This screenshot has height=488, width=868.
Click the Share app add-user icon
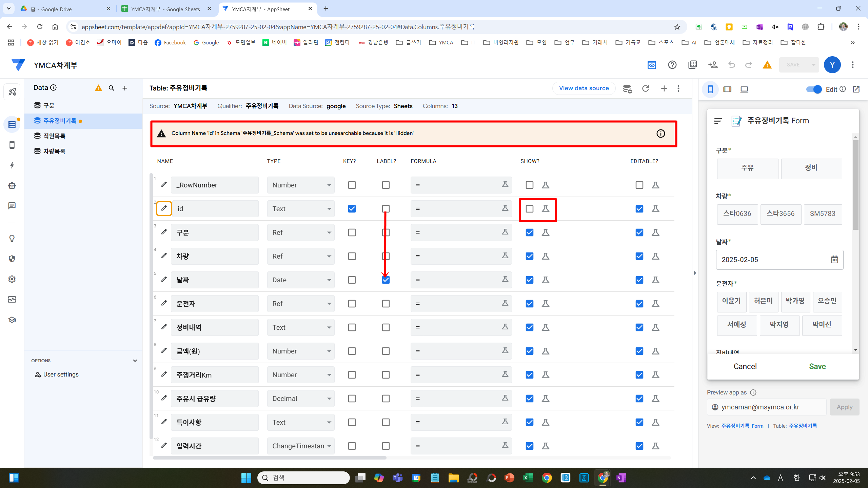point(713,65)
